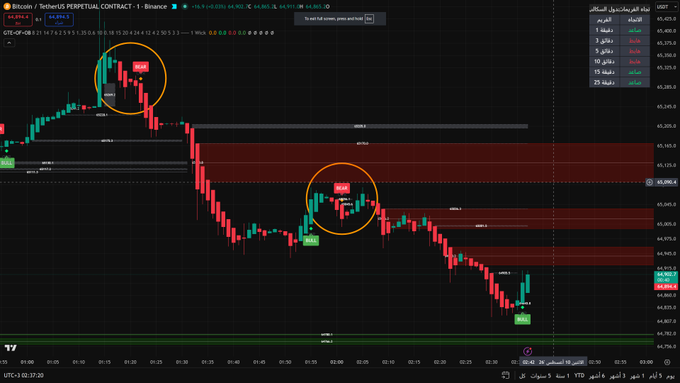Click the GTE-OF-OB indicator name
Viewport: 680px width, 383px height.
17,33
